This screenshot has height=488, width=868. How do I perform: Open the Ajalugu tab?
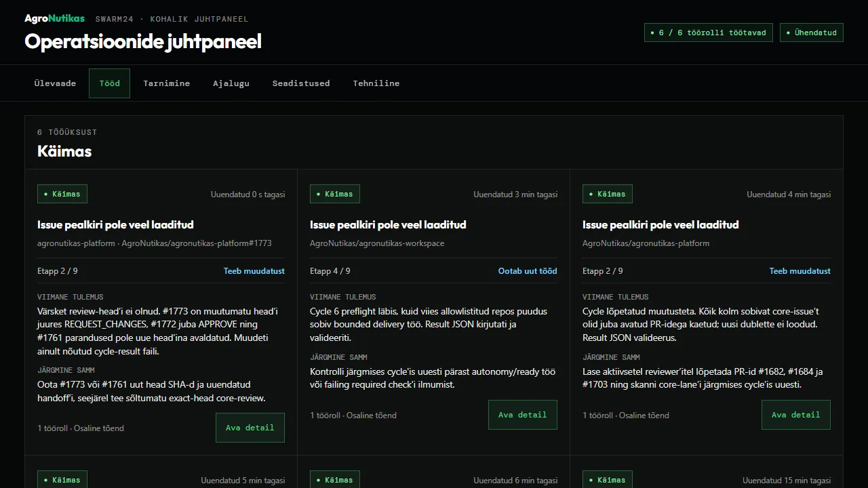pyautogui.click(x=231, y=83)
